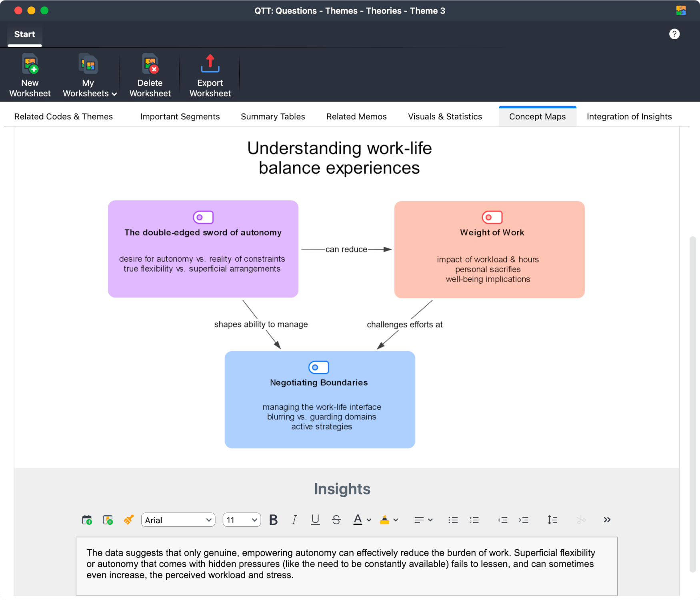Click the map title 'Understanding work-life balance experiences'
700x600 pixels.
[x=339, y=158]
